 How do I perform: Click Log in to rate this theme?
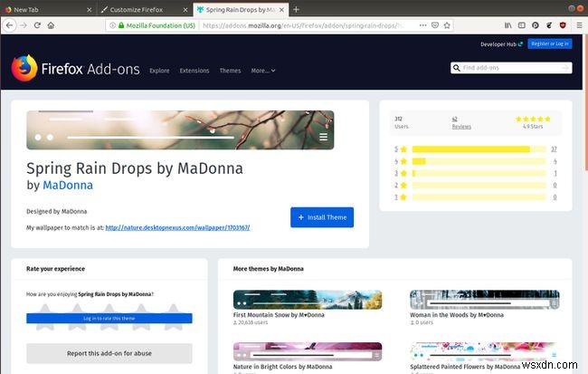click(x=109, y=319)
